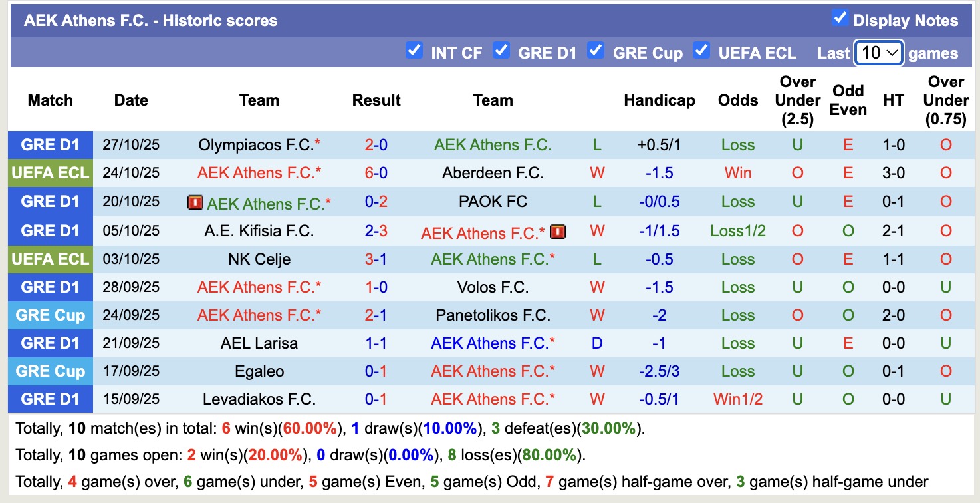Click the GRE D1 badge on the Kifisia match row
Viewport: 980px width, 503px height.
[x=50, y=230]
